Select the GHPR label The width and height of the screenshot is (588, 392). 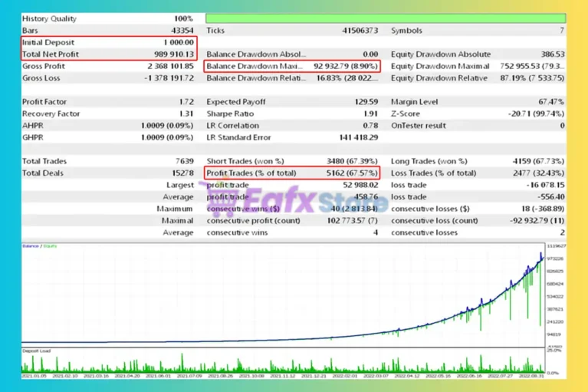point(33,137)
